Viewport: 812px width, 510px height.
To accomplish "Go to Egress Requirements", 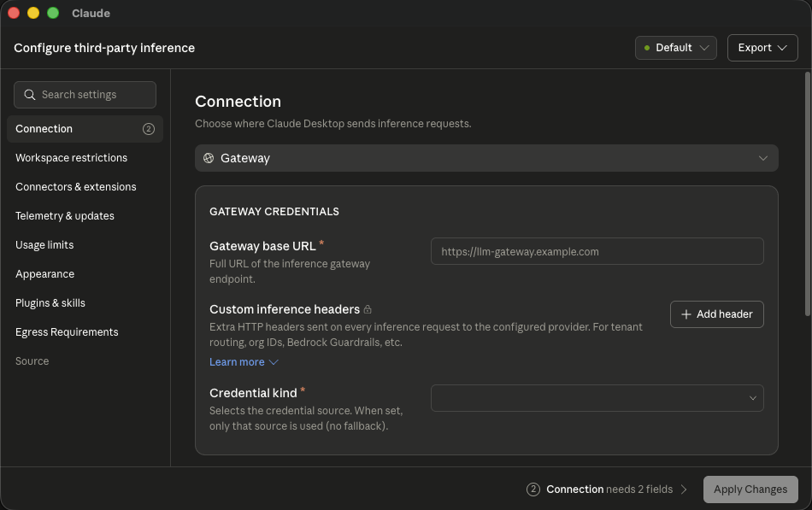I will point(67,332).
